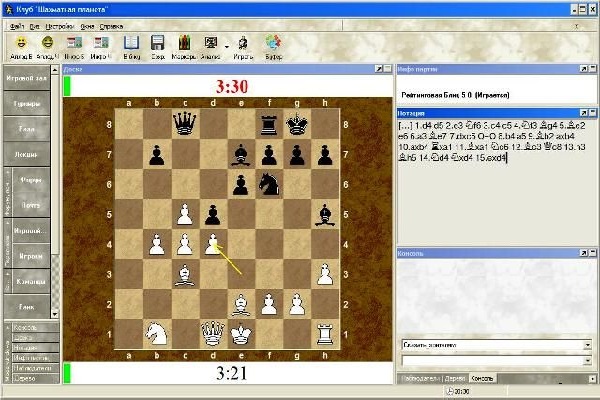Switch to the Дерево tab

455,379
